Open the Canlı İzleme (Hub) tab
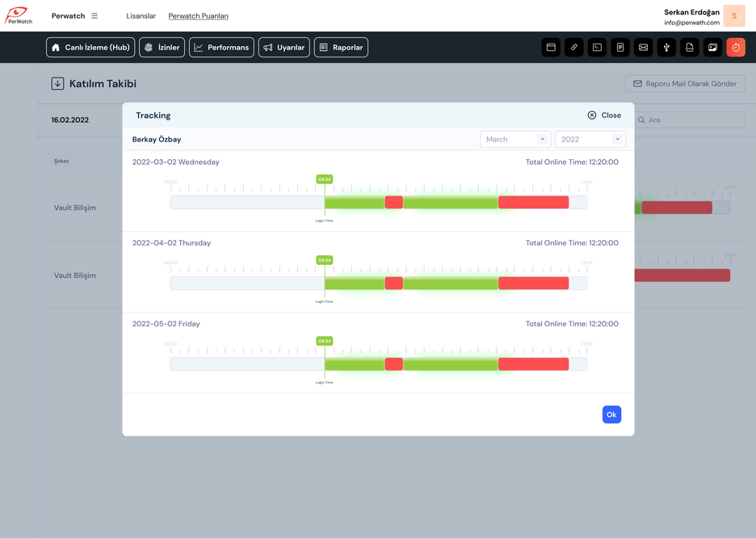 click(90, 47)
